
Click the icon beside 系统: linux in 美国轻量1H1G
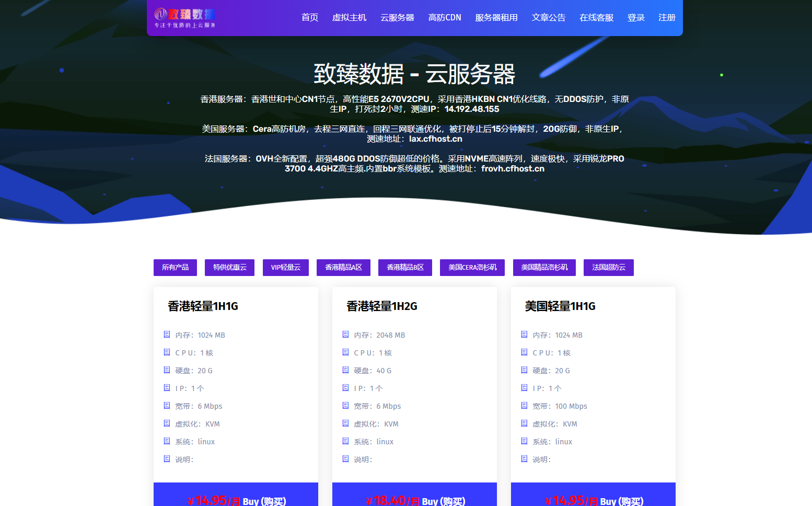tap(524, 441)
